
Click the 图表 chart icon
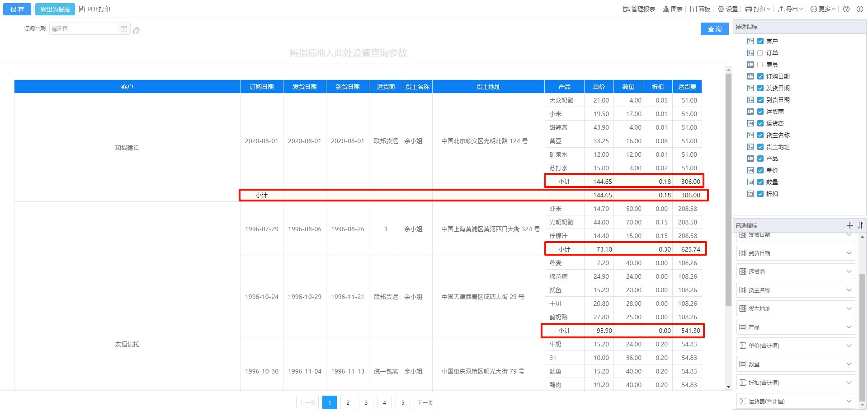point(672,9)
